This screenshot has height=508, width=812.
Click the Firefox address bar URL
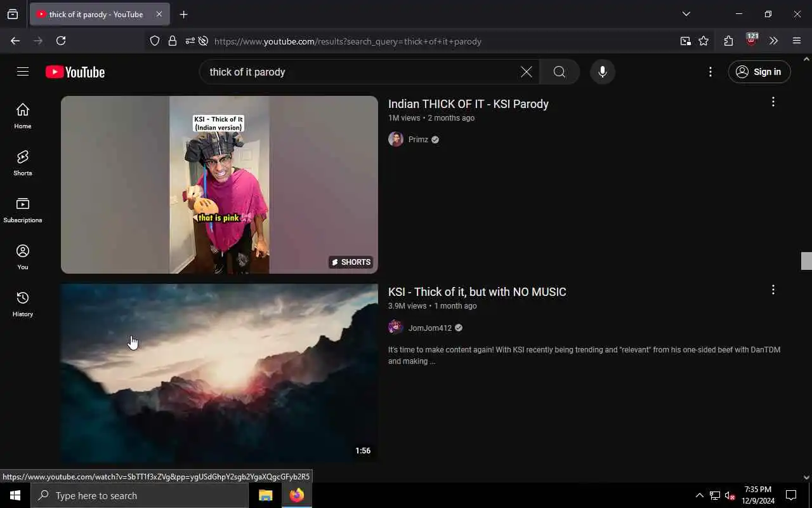pos(348,41)
